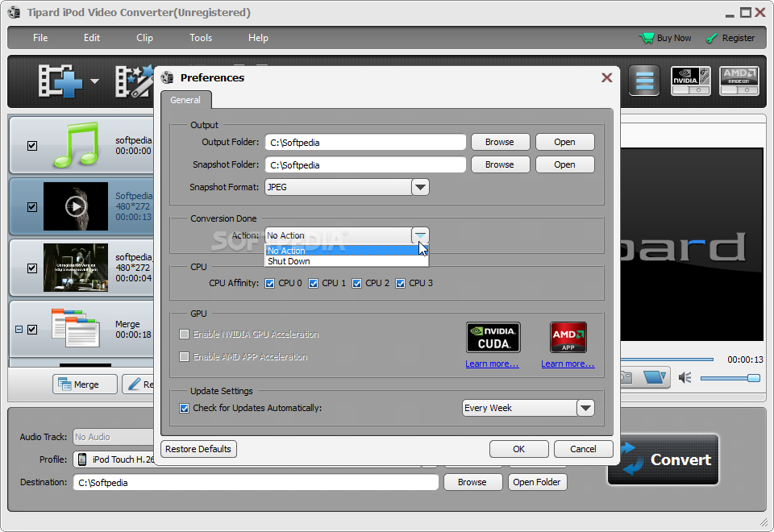The height and width of the screenshot is (532, 774).
Task: Open the Snapshot Folder location
Action: (x=564, y=164)
